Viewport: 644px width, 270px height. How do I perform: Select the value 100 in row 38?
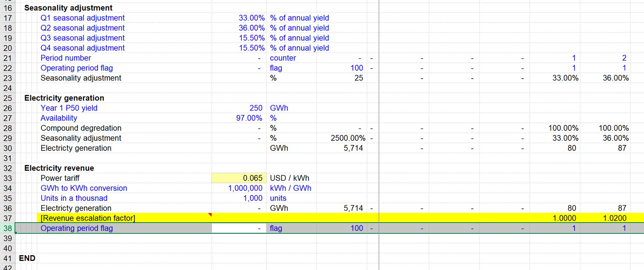click(357, 228)
